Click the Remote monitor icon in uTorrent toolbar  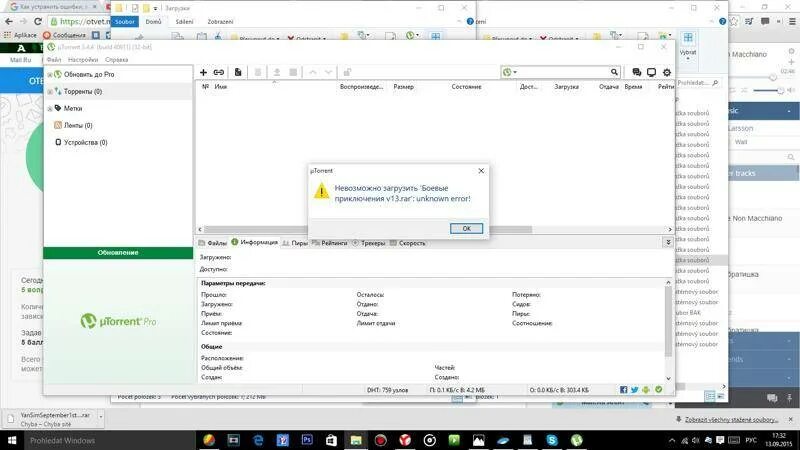[652, 72]
